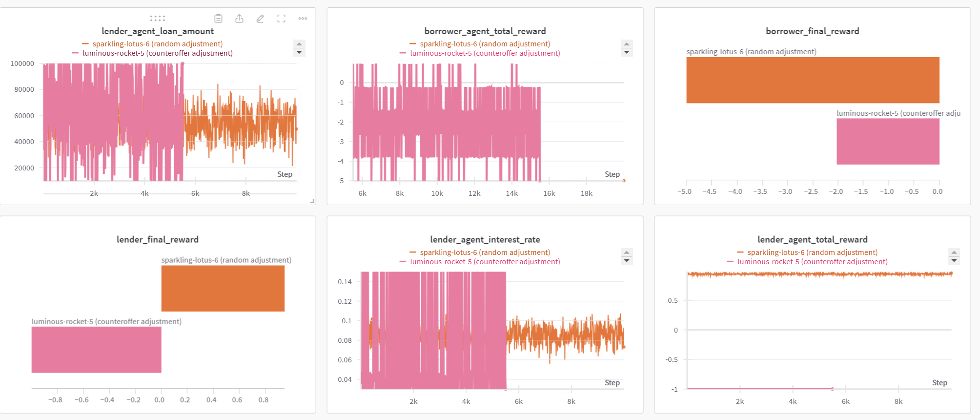Click legend up arrow in lender_agent_total_reward panel
This screenshot has height=420, width=980.
coord(954,252)
